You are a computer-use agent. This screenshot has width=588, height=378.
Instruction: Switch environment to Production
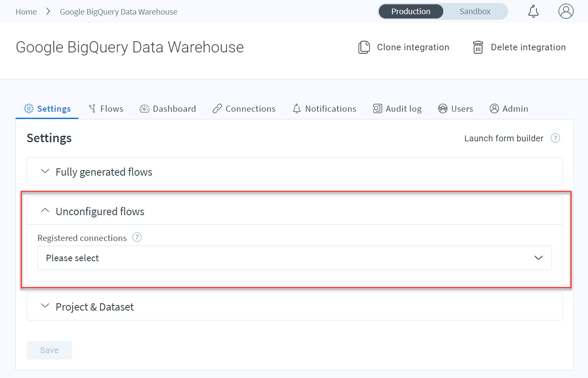click(x=411, y=12)
